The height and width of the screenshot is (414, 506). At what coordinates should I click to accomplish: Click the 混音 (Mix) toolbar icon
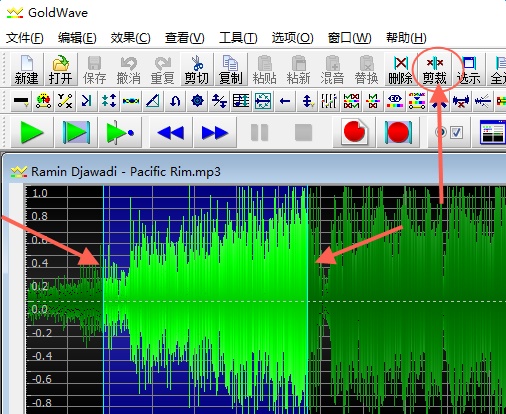(332, 69)
